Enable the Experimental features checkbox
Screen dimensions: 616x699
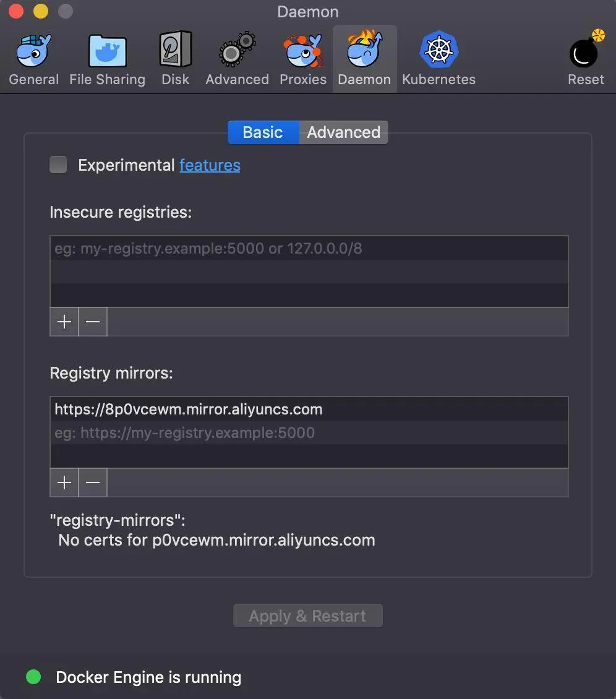pos(58,165)
